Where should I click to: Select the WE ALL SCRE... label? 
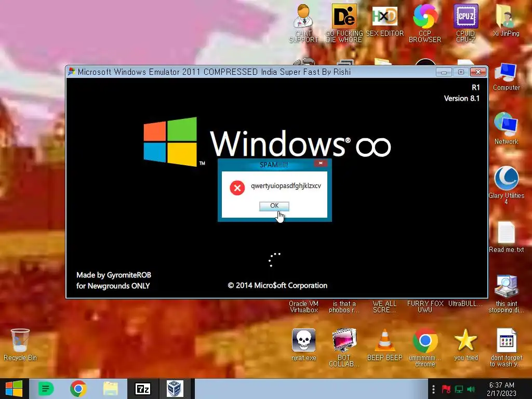tap(384, 307)
